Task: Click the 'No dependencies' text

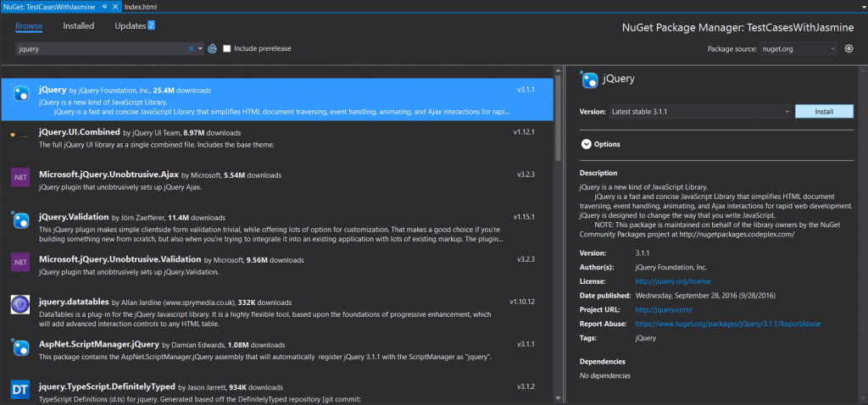Action: click(x=604, y=375)
